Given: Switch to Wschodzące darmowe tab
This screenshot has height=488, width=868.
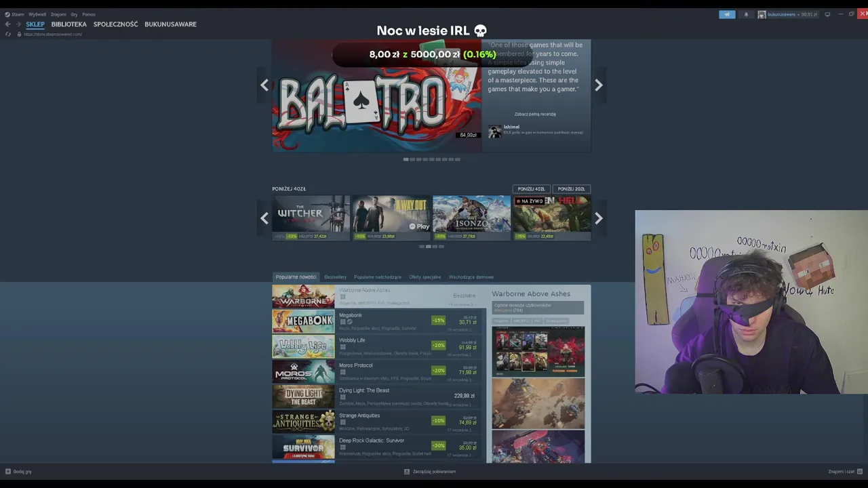Looking at the screenshot, I should pyautogui.click(x=471, y=277).
